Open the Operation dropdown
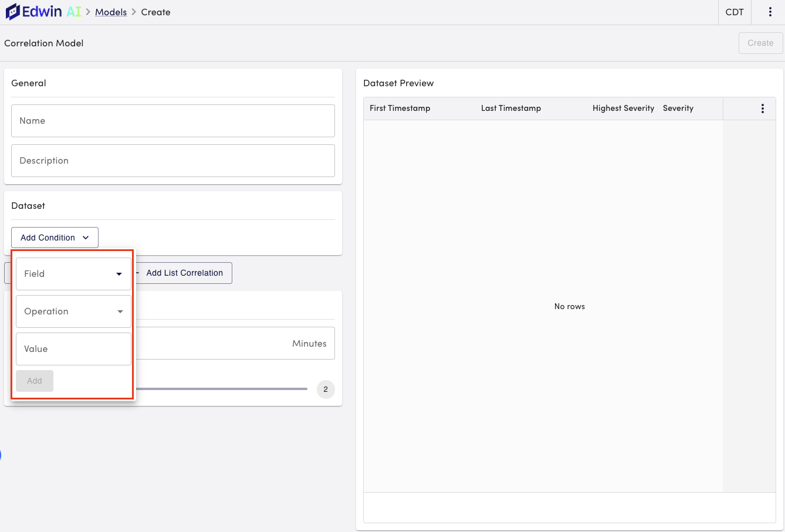This screenshot has height=532, width=785. click(73, 311)
